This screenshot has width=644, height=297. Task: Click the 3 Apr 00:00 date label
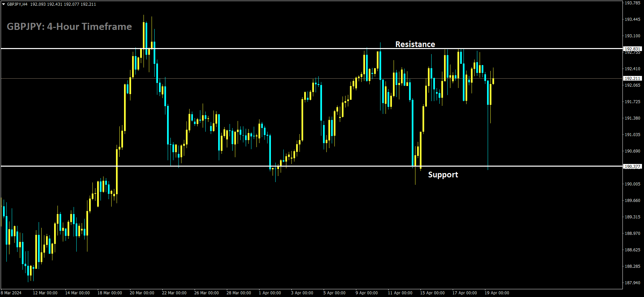coord(302,293)
